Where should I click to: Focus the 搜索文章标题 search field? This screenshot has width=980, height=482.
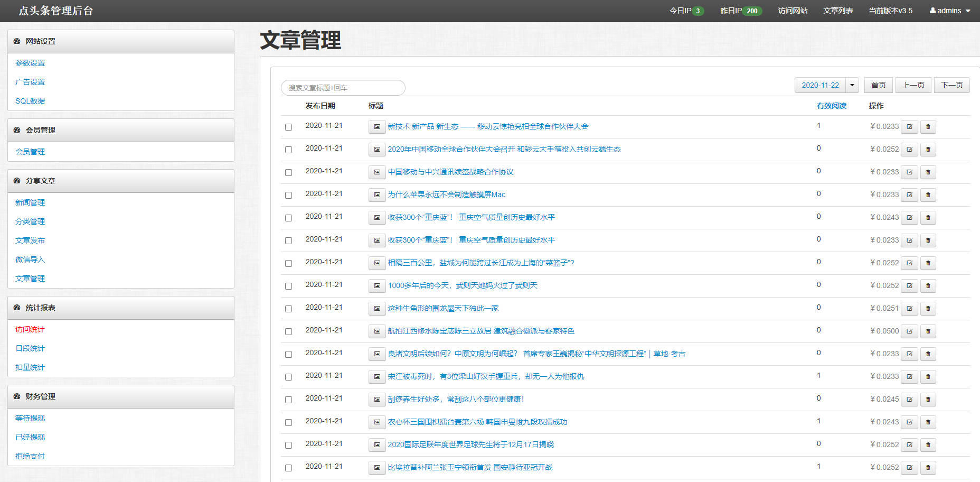(x=343, y=88)
